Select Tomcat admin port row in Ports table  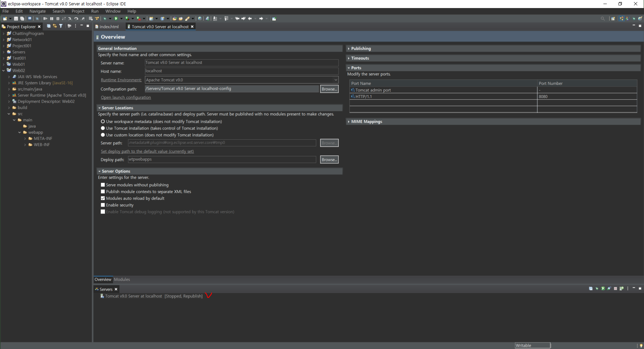pos(493,90)
